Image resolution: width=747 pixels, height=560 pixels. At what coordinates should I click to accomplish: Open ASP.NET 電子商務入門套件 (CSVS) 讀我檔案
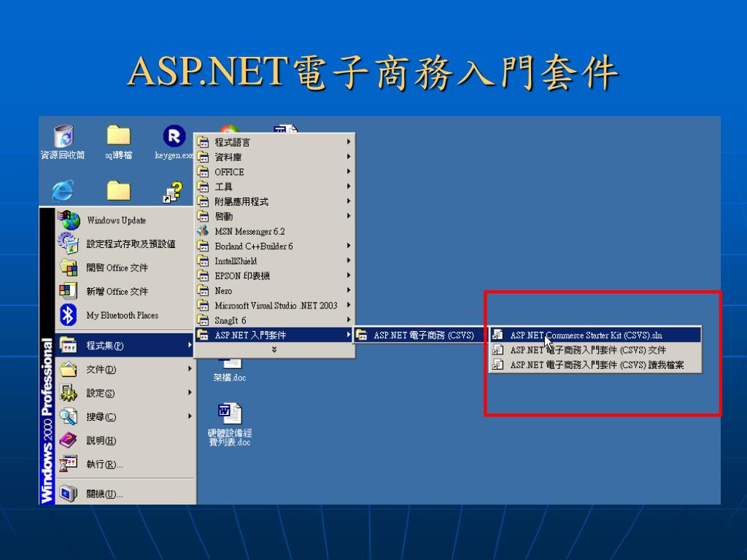click(x=595, y=365)
